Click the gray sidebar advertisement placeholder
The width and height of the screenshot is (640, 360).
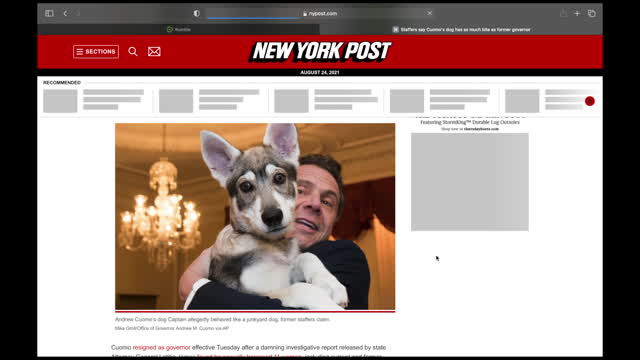coord(470,182)
